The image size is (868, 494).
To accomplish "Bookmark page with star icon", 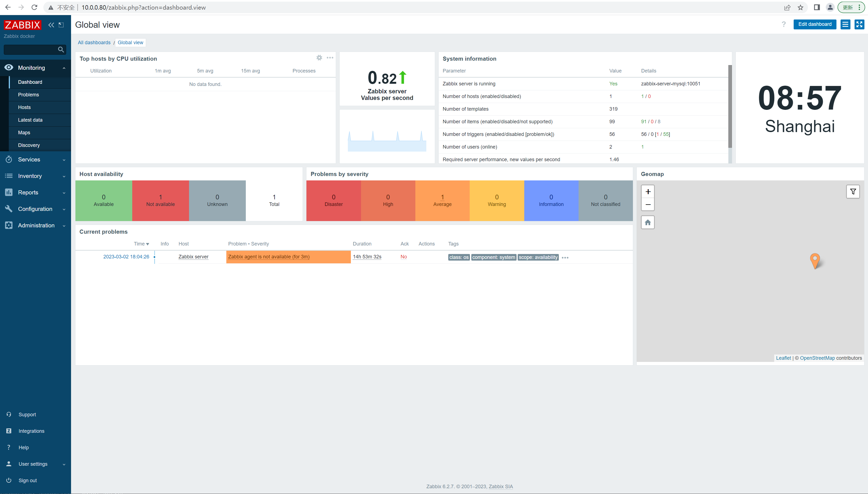I will point(801,7).
